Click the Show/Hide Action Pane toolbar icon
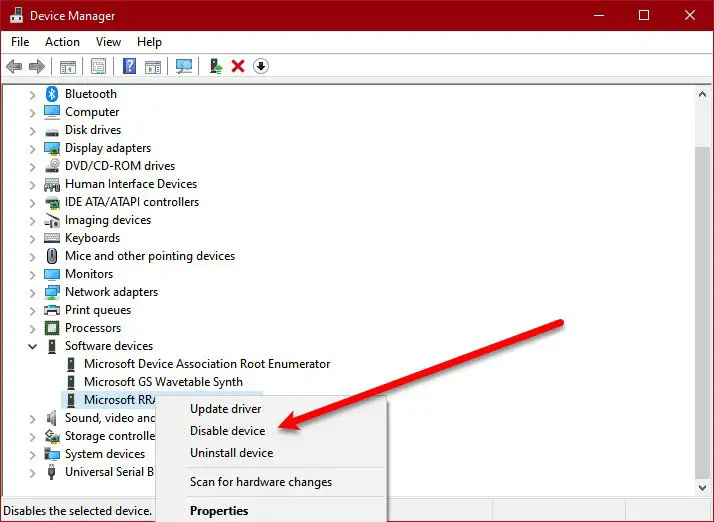The height and width of the screenshot is (522, 714). click(x=153, y=67)
